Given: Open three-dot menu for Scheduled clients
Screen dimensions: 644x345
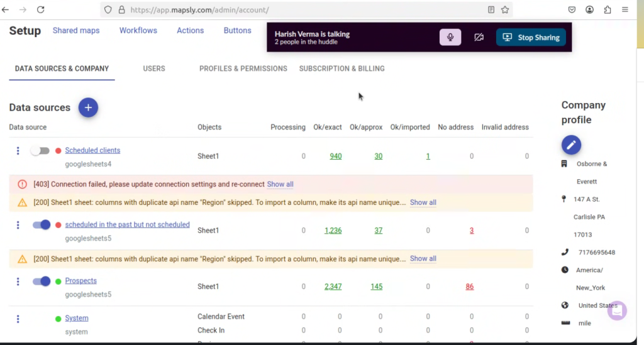Looking at the screenshot, I should pos(18,151).
